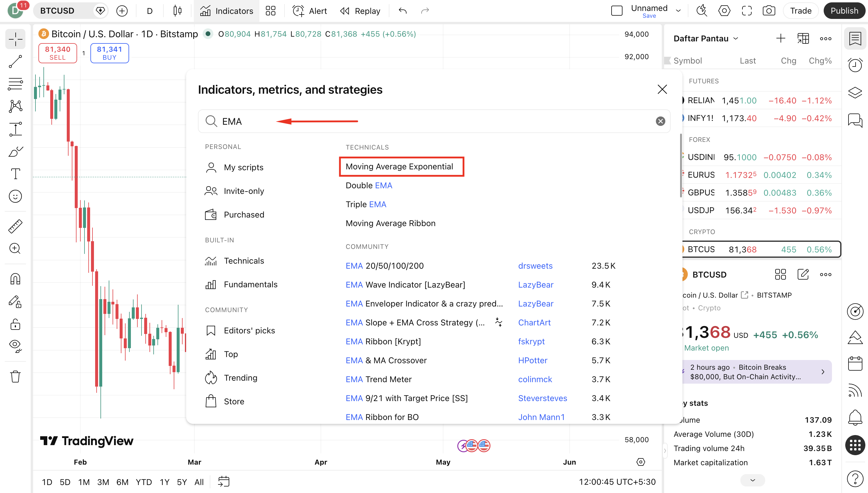Open the help question mark icon
The width and height of the screenshot is (868, 493).
click(x=855, y=479)
